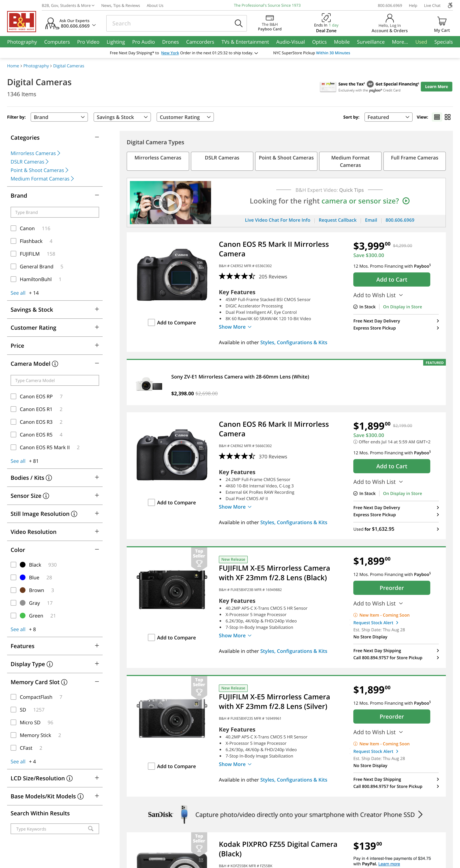Switch to the Used department tab
460x868 pixels.
click(421, 42)
